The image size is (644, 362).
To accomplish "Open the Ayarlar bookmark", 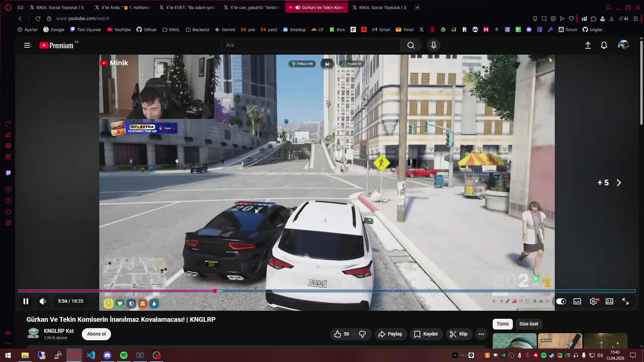I will (x=27, y=30).
